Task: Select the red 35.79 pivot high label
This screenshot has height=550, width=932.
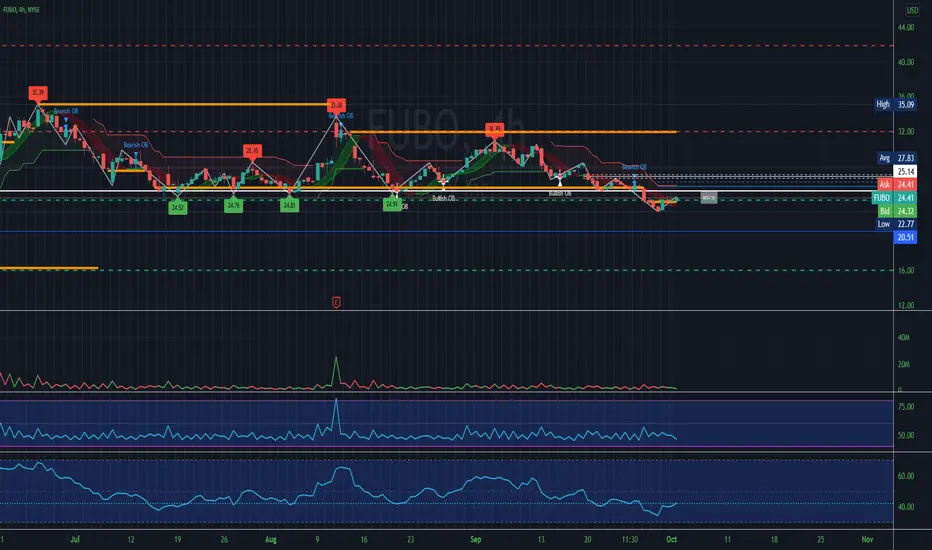Action: coord(37,93)
